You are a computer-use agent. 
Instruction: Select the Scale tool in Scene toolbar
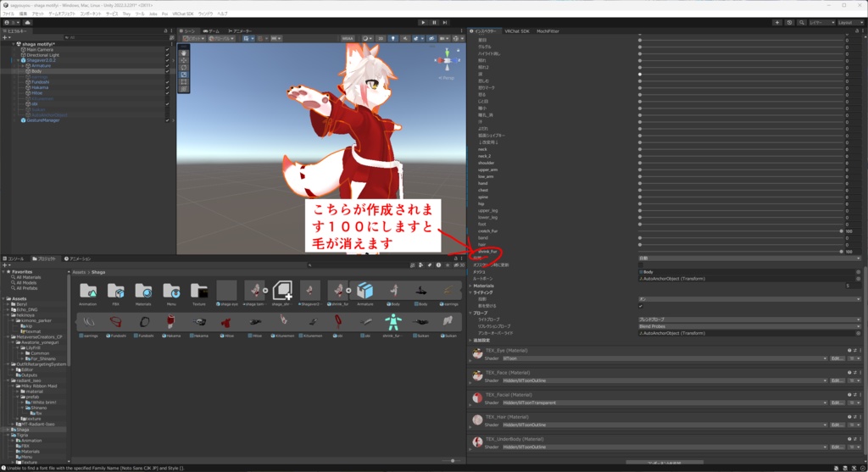(x=184, y=75)
